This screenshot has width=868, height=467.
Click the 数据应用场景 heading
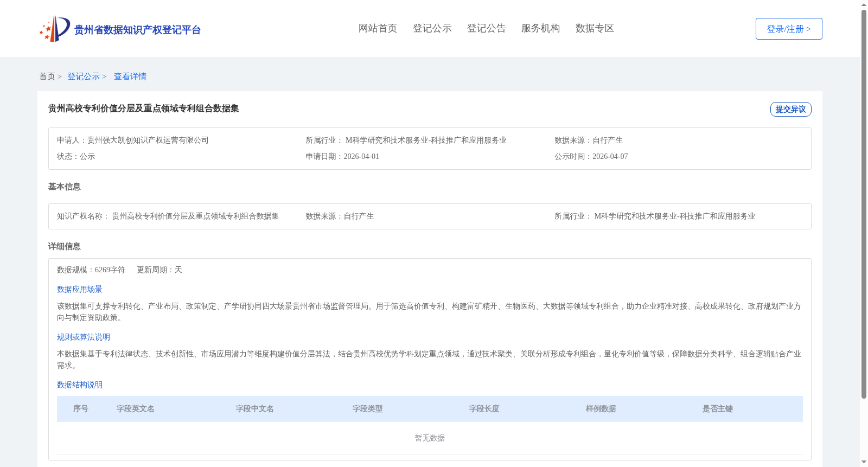click(x=80, y=289)
